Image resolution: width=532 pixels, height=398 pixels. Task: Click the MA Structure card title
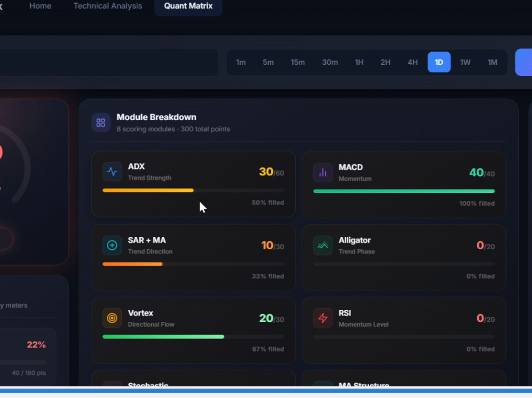[x=364, y=385]
